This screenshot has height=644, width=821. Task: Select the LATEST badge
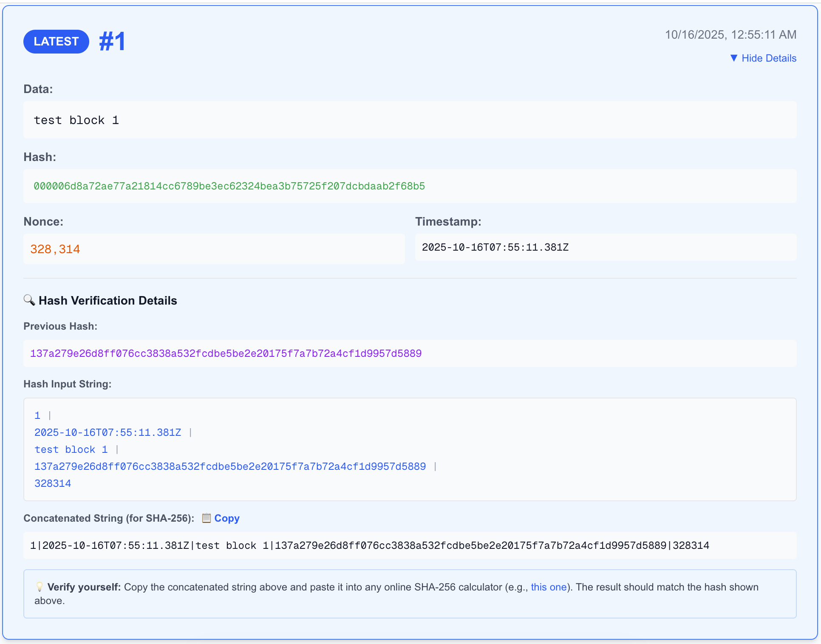pyautogui.click(x=56, y=41)
